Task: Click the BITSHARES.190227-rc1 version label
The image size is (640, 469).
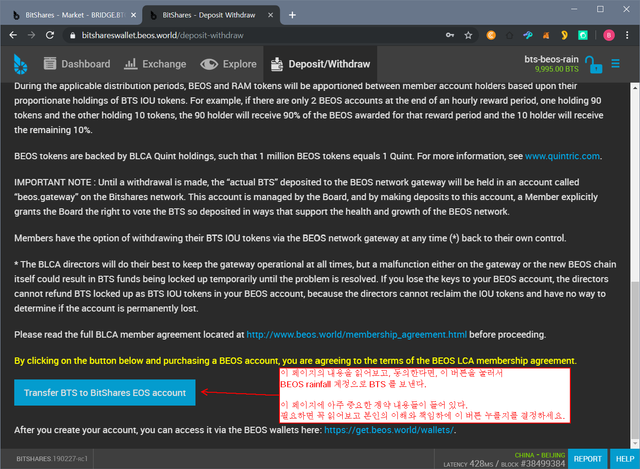Action: (x=52, y=459)
